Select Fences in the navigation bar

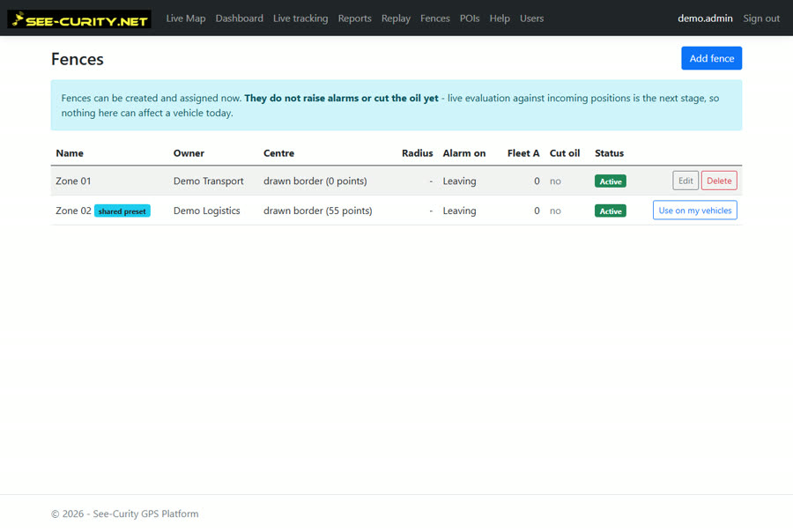435,18
